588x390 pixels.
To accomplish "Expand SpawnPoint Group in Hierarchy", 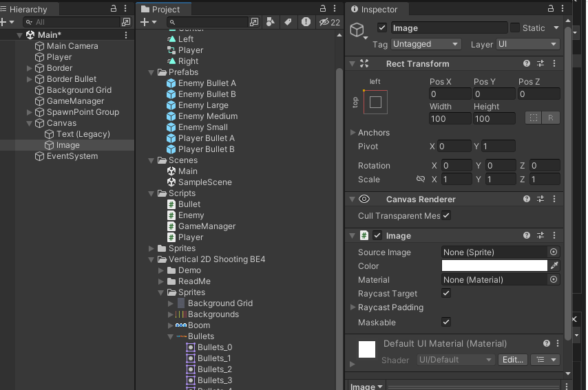I will (29, 112).
